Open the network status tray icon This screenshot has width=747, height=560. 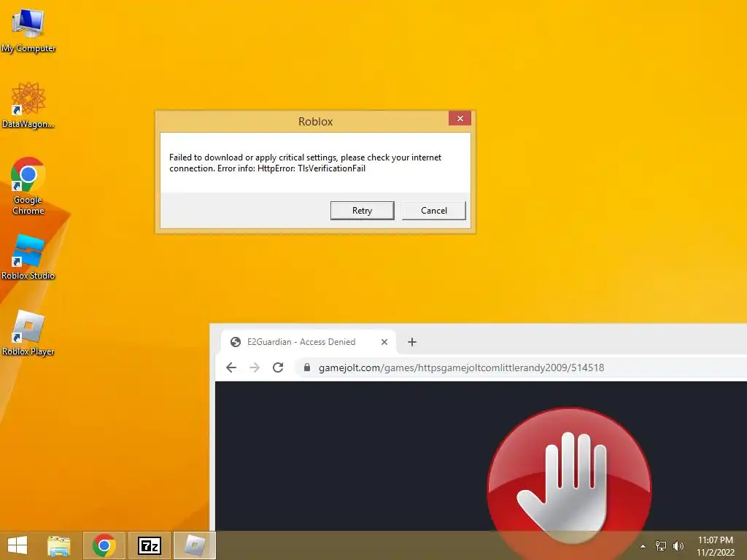(x=661, y=546)
